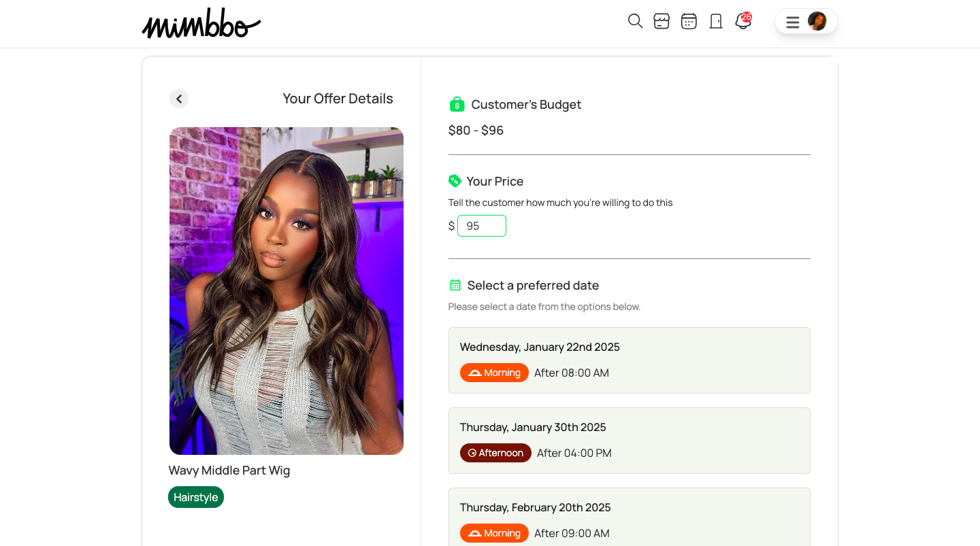Click the door icon in header

[716, 21]
